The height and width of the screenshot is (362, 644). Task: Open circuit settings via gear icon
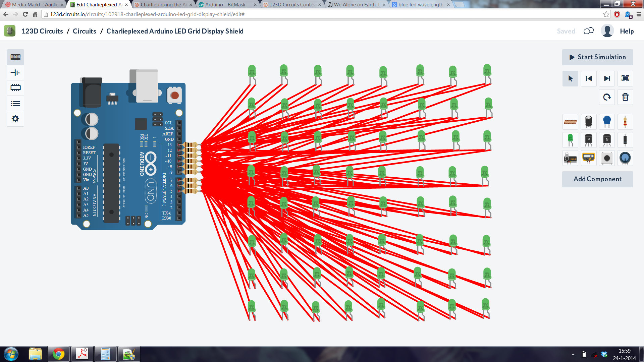[x=15, y=119]
